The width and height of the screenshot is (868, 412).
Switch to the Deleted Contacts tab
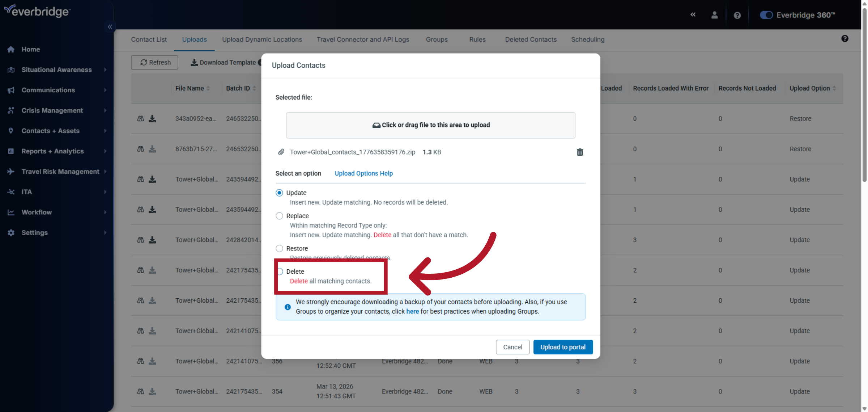(531, 39)
